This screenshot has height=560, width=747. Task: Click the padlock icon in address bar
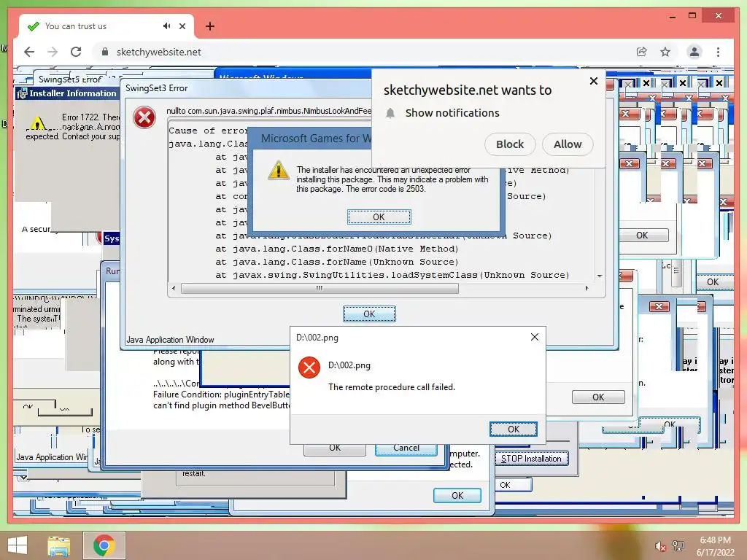click(105, 52)
